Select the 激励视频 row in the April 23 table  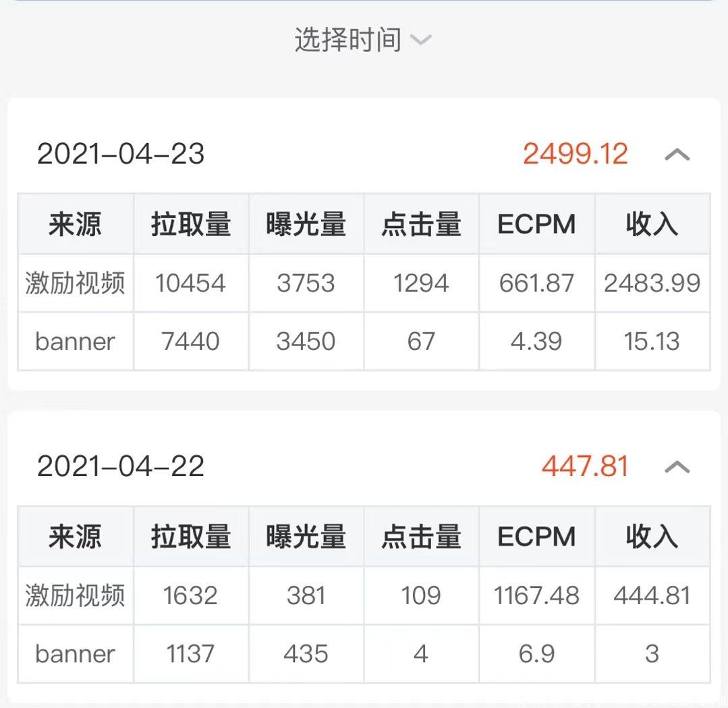[x=74, y=283]
